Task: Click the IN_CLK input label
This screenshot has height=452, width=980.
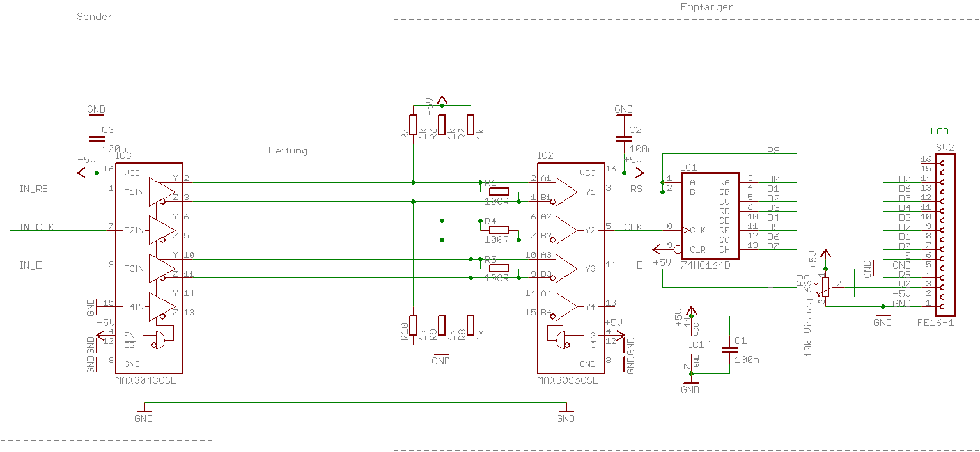Action: (36, 227)
